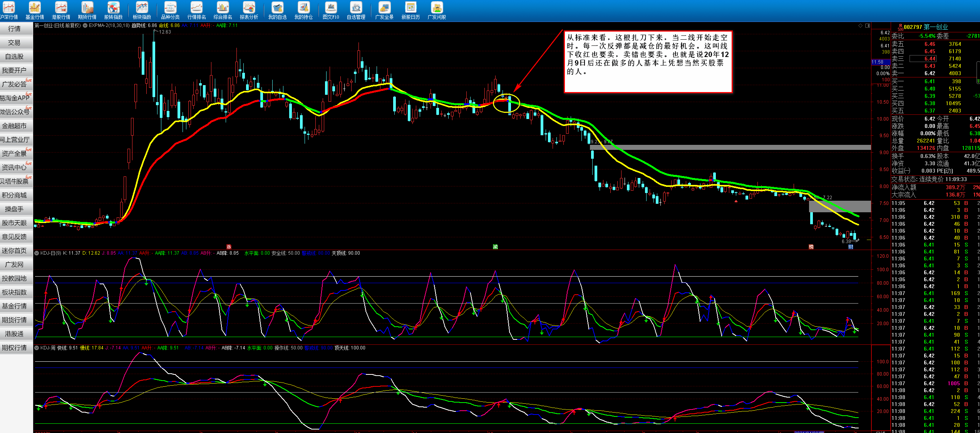This screenshot has height=433, width=980.
Task: Open 广发必答 in sidebar
Action: [x=16, y=84]
